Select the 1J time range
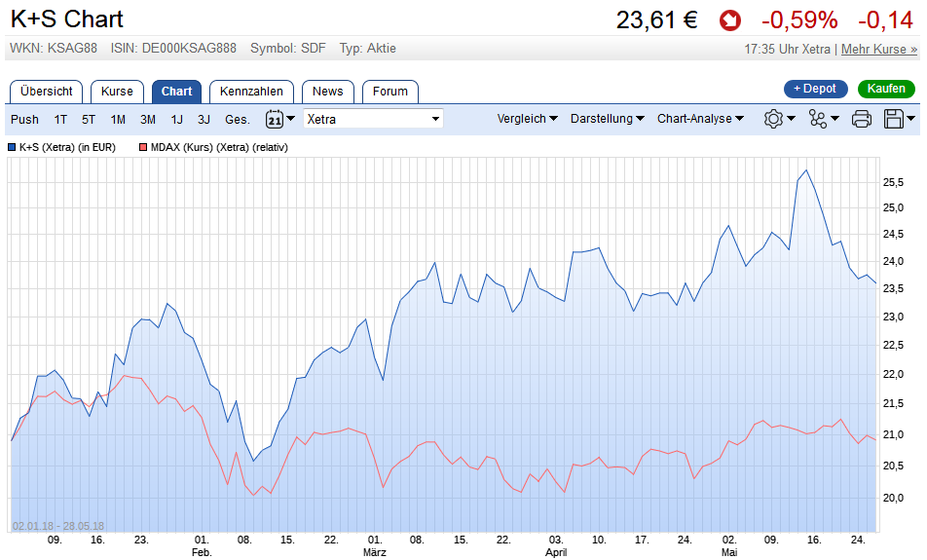Screen dimensions: 927x560 (177, 119)
